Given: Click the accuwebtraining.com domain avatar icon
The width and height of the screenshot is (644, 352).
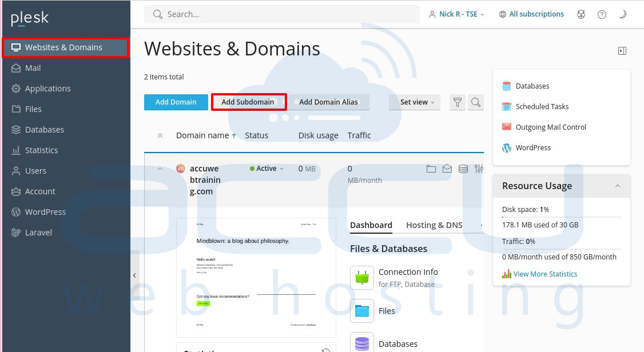Looking at the screenshot, I should (180, 169).
